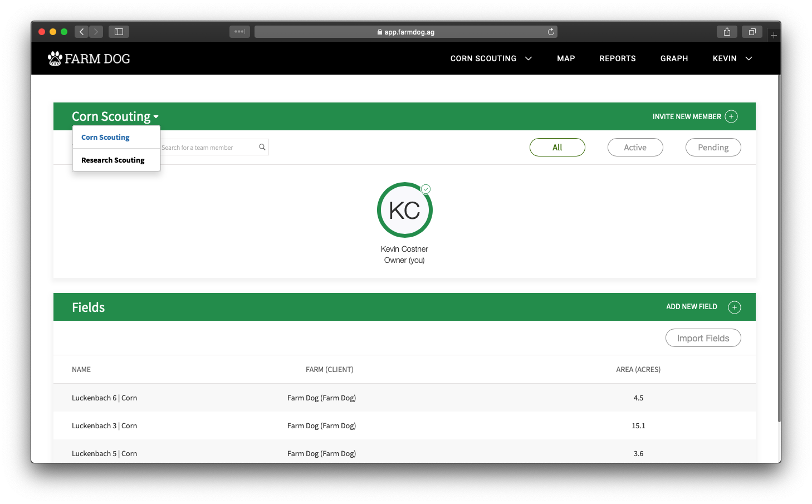
Task: Open the Kevin user menu
Action: (x=732, y=58)
